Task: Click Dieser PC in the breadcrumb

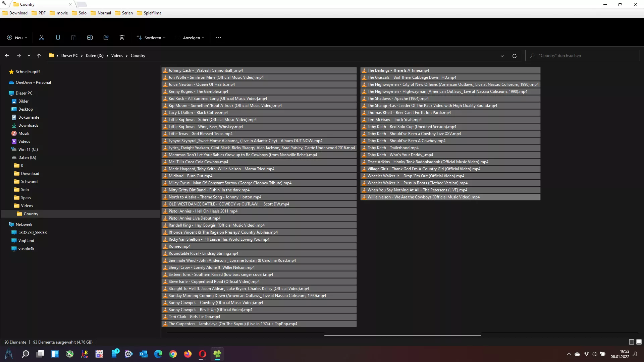Action: coord(69,56)
